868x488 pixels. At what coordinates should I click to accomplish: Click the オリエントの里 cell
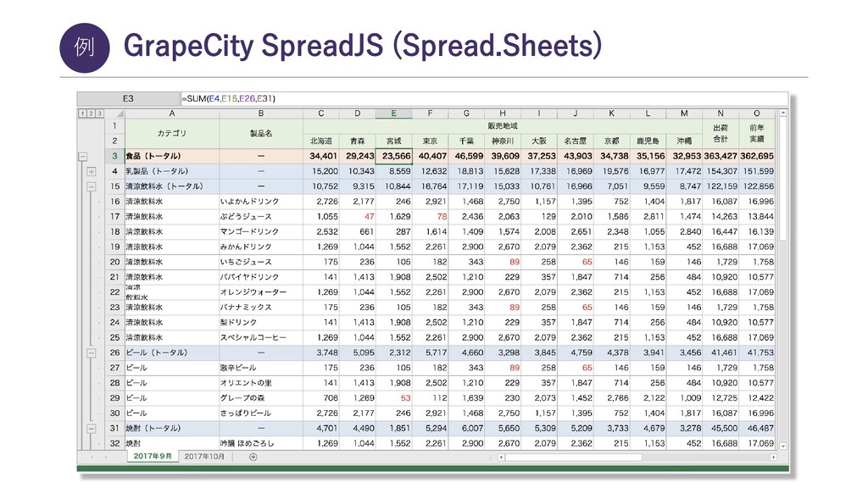pyautogui.click(x=261, y=383)
